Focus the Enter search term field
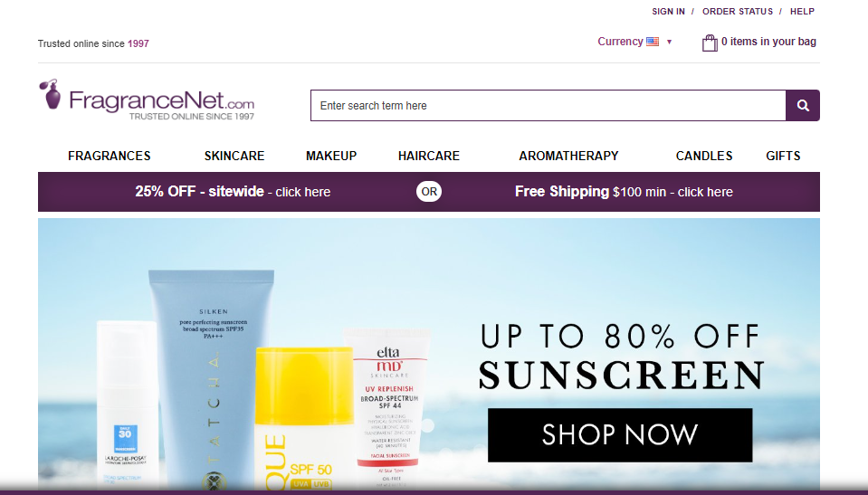The height and width of the screenshot is (495, 868). pyautogui.click(x=548, y=105)
